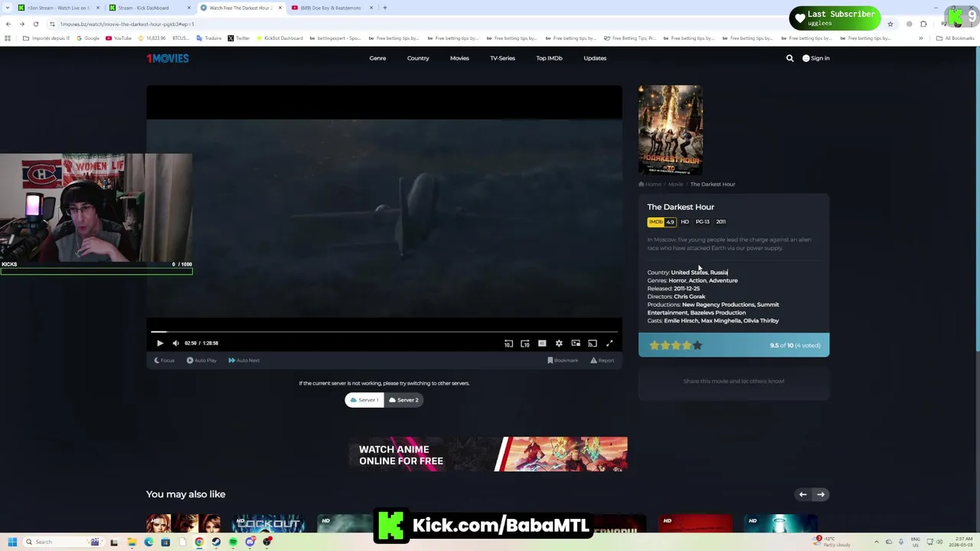980x551 pixels.
Task: Open the Chris Gorak director link
Action: pyautogui.click(x=690, y=297)
